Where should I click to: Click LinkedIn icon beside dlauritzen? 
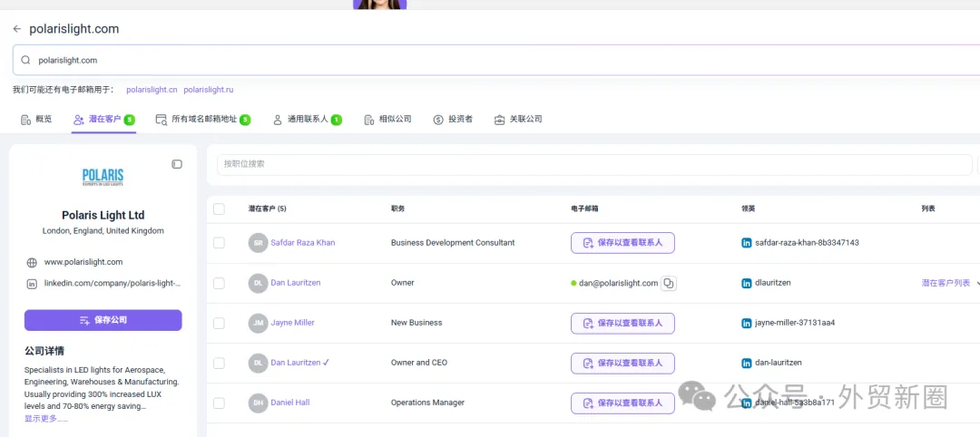tap(746, 284)
